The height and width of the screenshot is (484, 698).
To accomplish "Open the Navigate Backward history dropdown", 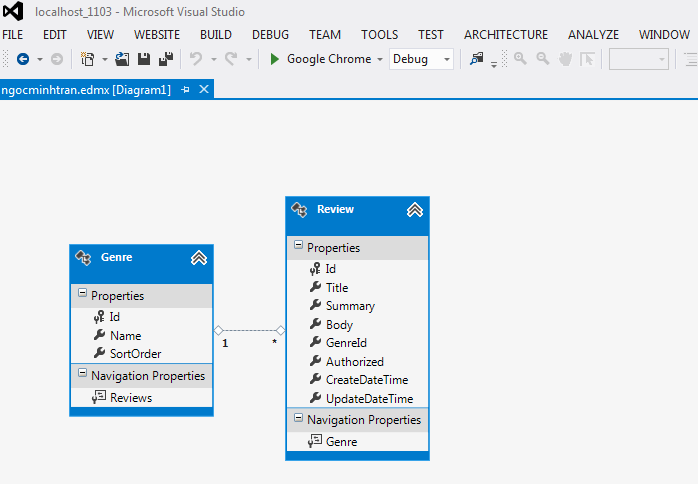I will click(x=40, y=59).
